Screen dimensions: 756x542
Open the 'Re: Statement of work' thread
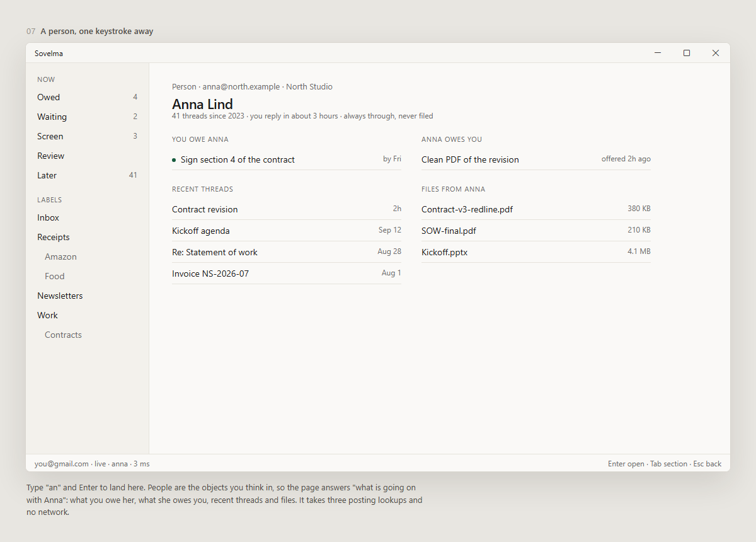tap(287, 252)
